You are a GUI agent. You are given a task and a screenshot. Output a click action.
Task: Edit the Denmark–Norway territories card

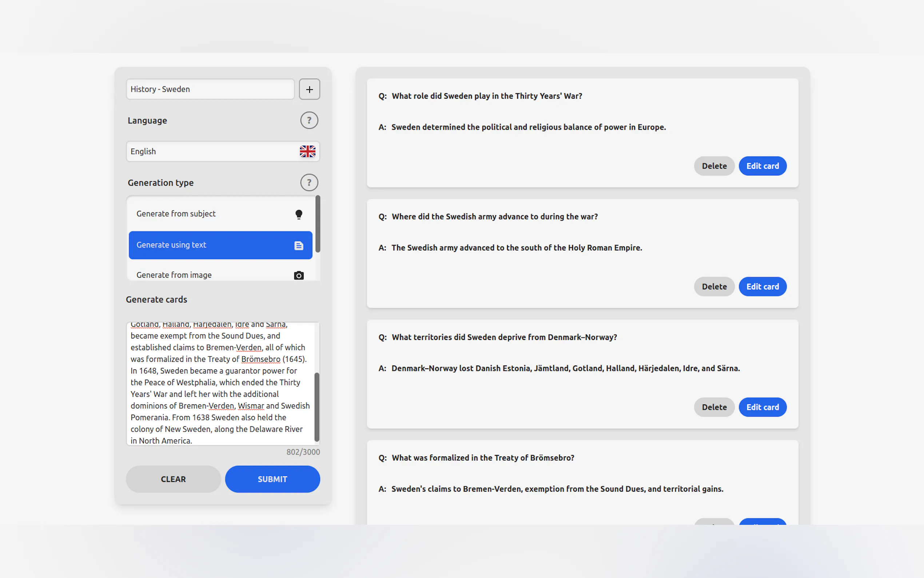762,407
